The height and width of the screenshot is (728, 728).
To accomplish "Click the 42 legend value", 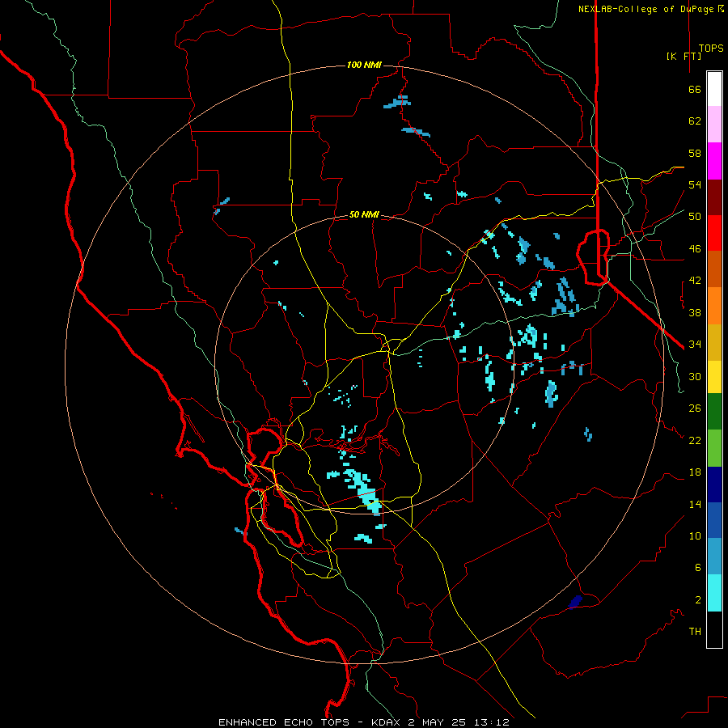I will click(695, 281).
